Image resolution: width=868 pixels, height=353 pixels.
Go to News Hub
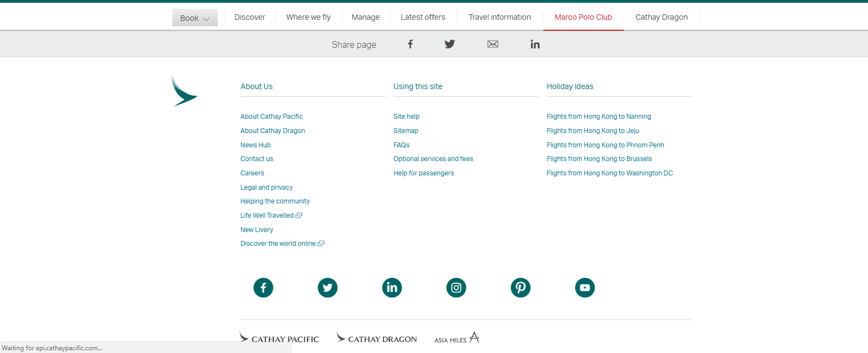[255, 145]
